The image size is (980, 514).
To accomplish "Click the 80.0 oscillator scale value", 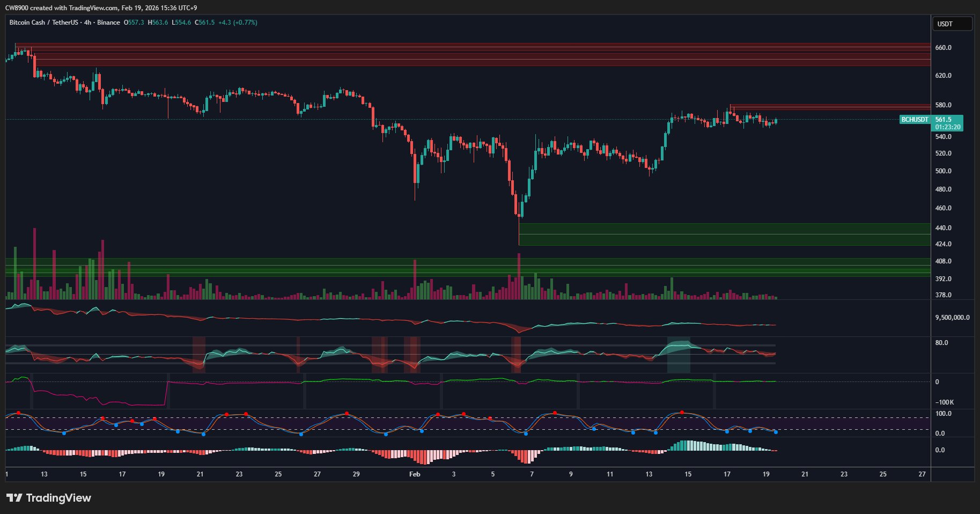I will tap(941, 343).
